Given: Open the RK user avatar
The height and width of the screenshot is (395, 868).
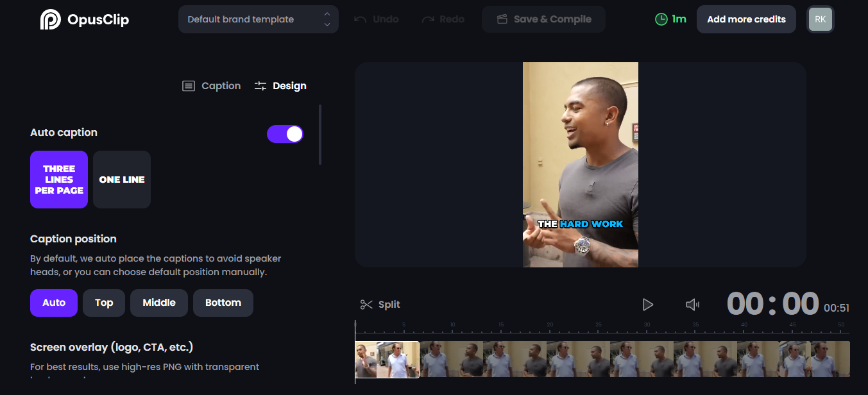Looking at the screenshot, I should [820, 19].
